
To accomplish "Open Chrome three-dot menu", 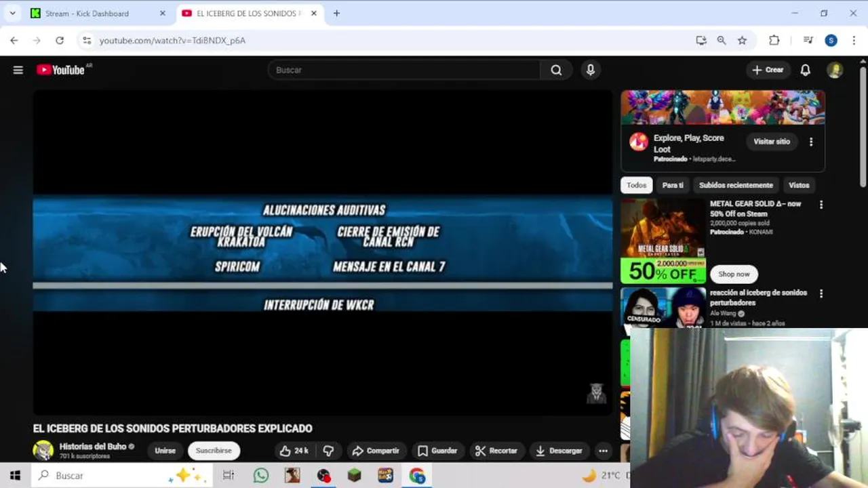I will tap(854, 41).
